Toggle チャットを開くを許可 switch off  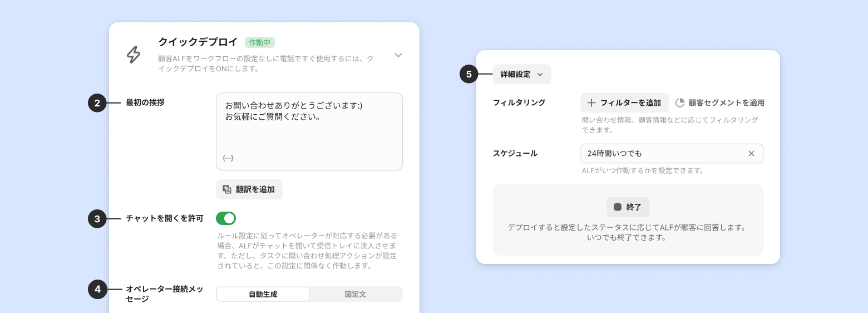click(226, 218)
